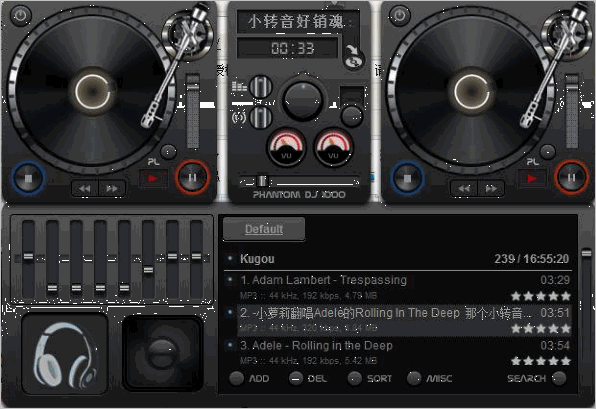Click the left VU meter
Screen dimensions: 596x409
(x=286, y=147)
